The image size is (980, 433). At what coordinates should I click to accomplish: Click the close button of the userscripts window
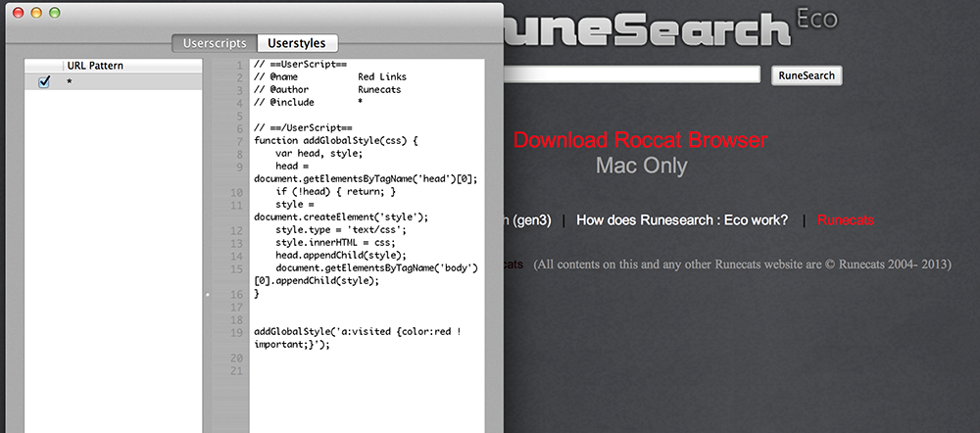(18, 13)
